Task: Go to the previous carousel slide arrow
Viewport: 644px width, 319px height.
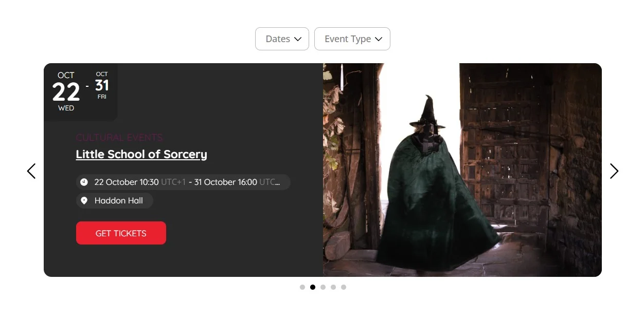Action: [31, 171]
